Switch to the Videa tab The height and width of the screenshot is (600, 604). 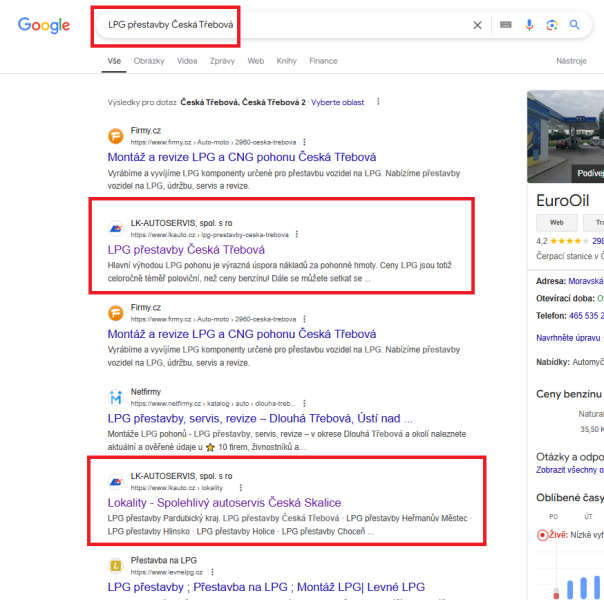[187, 61]
